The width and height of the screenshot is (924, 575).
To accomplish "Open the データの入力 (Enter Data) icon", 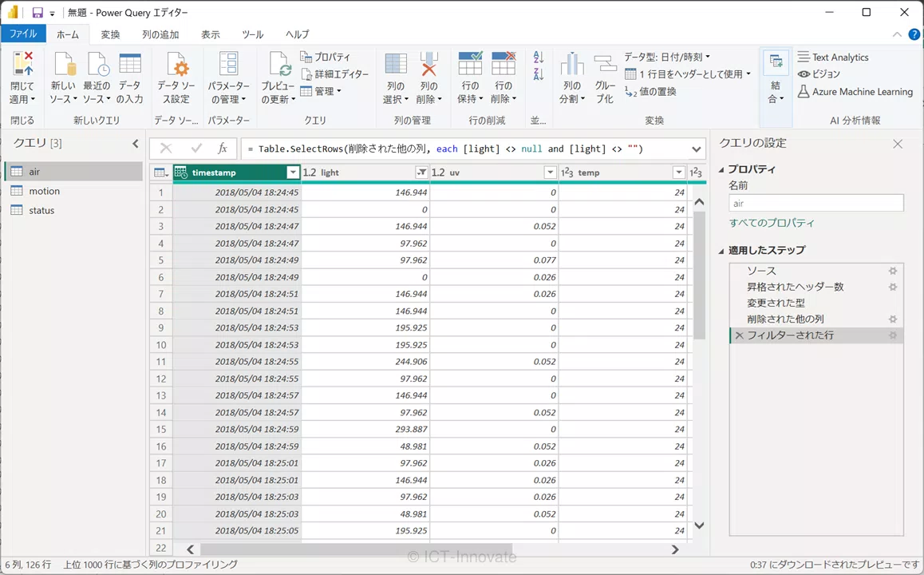I will tap(129, 64).
